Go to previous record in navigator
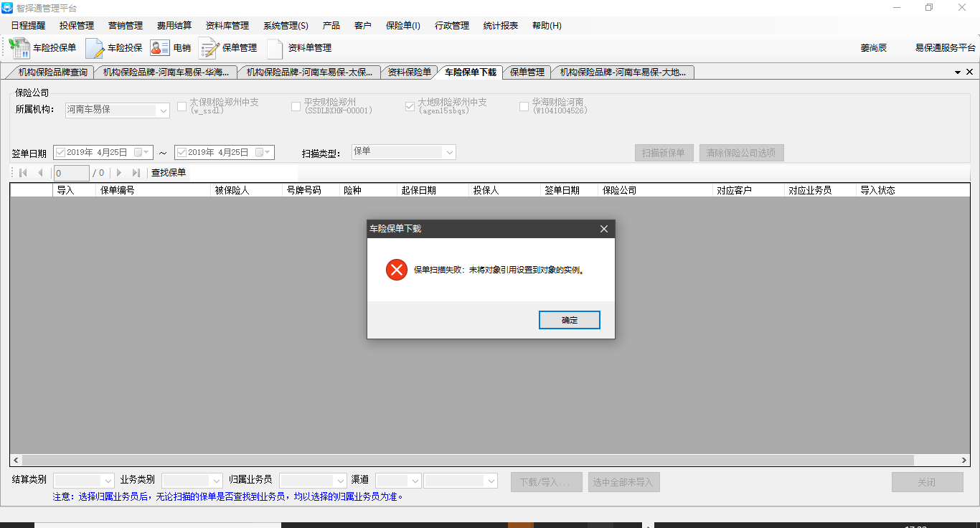Screen dimensions: 980x528 pos(40,173)
